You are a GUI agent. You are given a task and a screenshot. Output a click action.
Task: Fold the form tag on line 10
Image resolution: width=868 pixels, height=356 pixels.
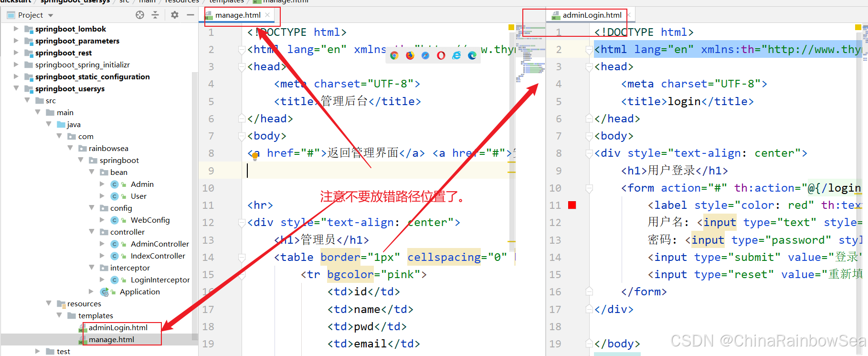pyautogui.click(x=589, y=188)
